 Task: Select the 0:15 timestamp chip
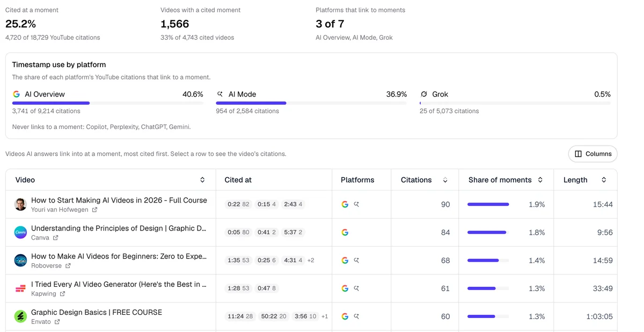click(x=267, y=204)
